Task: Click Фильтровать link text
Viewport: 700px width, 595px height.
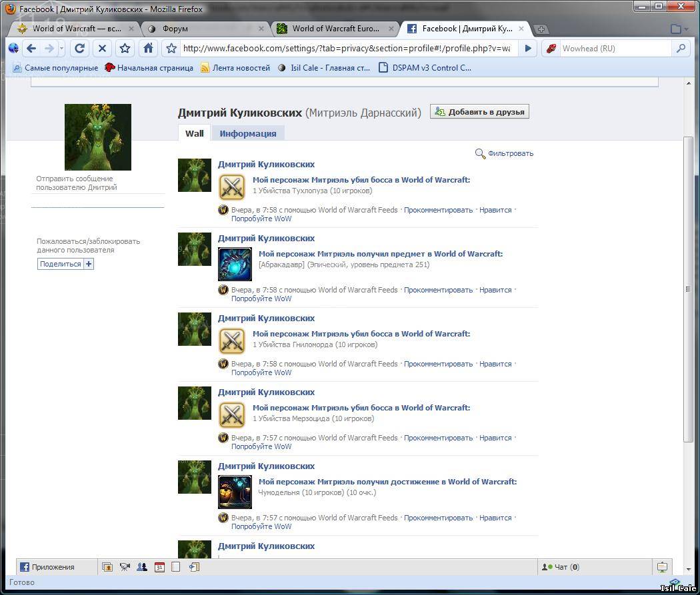Action: pyautogui.click(x=510, y=153)
